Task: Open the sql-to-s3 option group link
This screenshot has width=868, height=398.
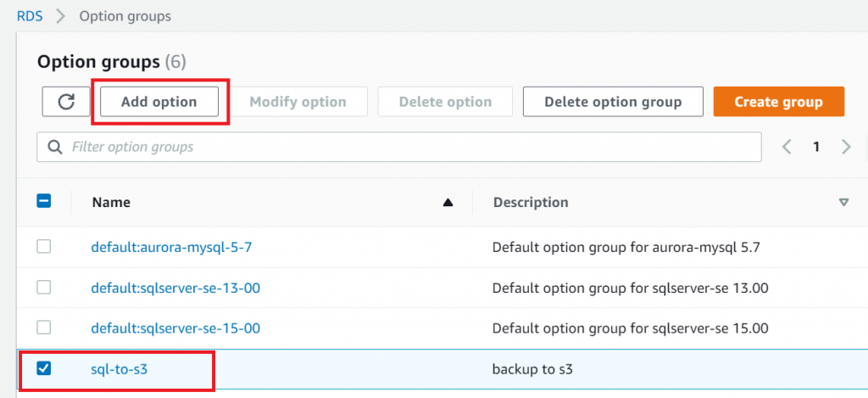Action: point(125,369)
